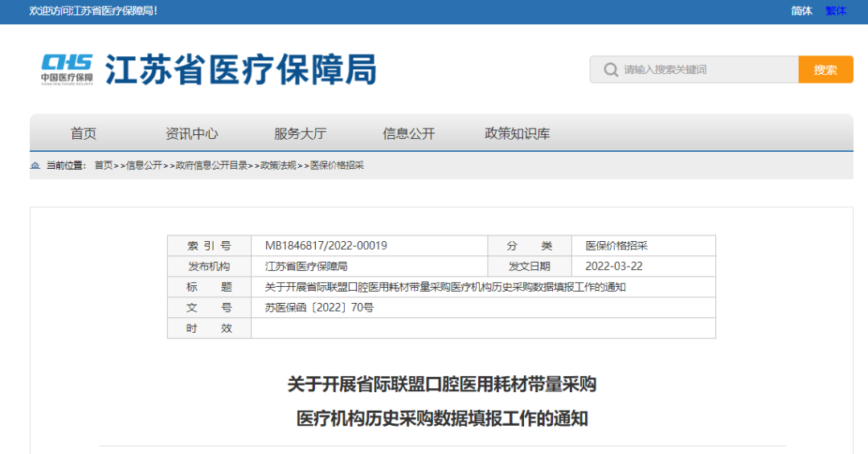Viewport: 868px width, 454px height.
Task: Open the 服务大厅 navigation tab
Action: tap(300, 133)
